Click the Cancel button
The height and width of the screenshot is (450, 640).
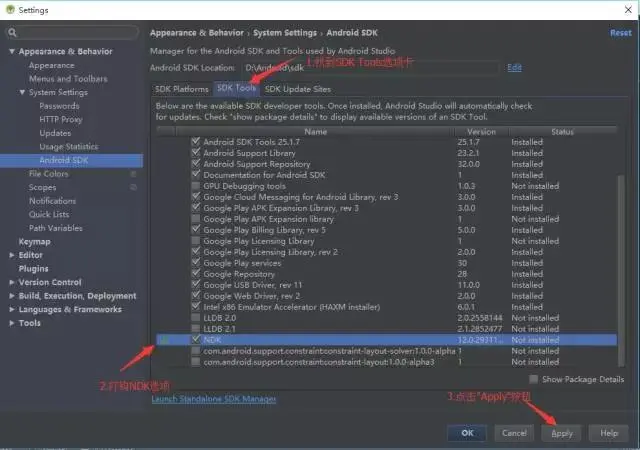[x=514, y=433]
